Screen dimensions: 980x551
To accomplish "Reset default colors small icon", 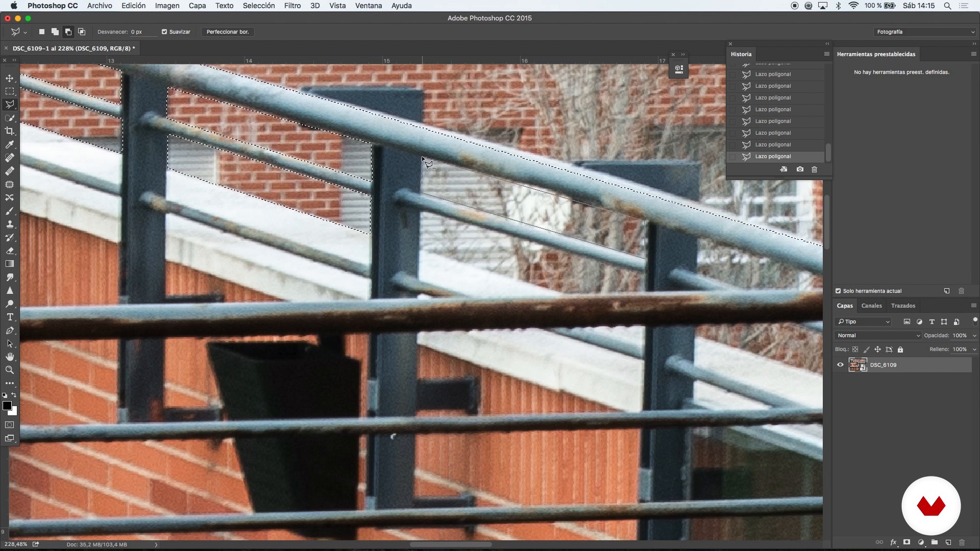I will click(5, 395).
